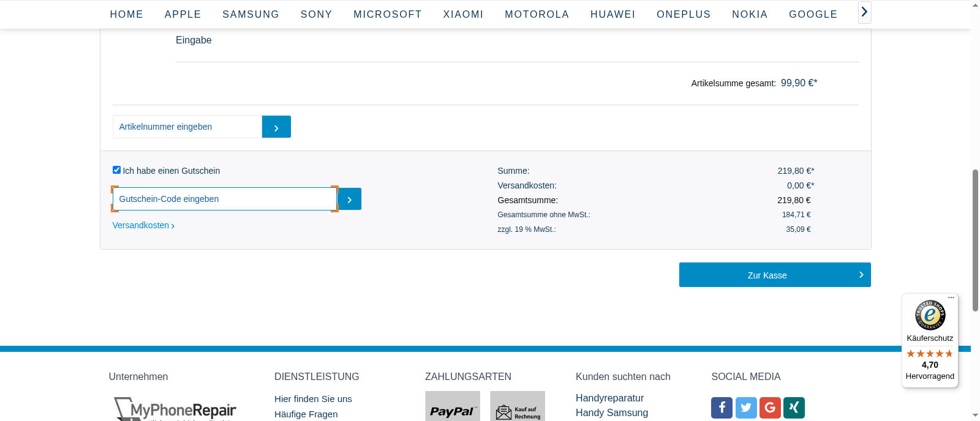980x421 pixels.
Task: Open the MICROSOFT menu item
Action: (x=388, y=14)
